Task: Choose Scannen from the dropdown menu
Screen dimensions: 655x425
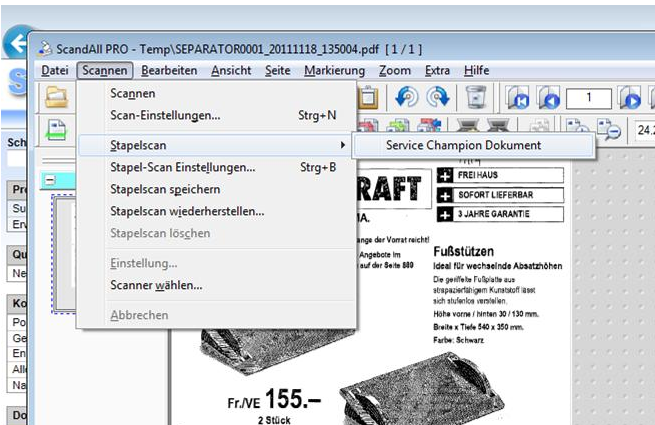Action: [217, 94]
